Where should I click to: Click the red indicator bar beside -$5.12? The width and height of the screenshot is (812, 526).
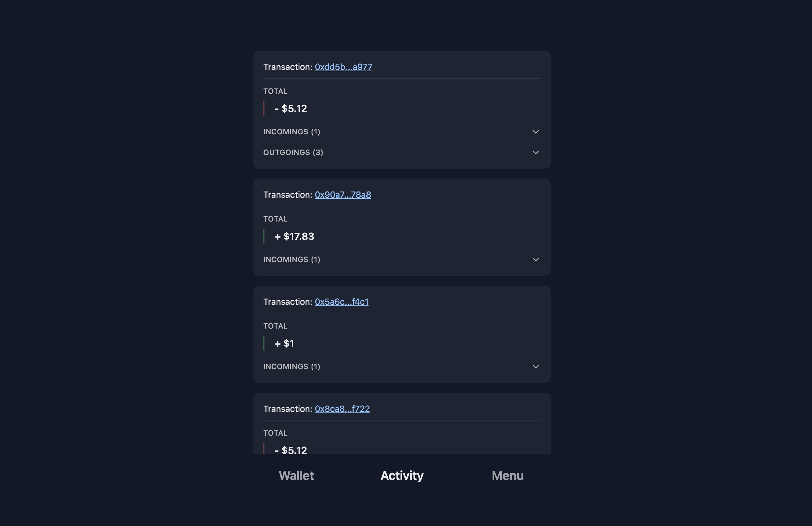point(264,108)
